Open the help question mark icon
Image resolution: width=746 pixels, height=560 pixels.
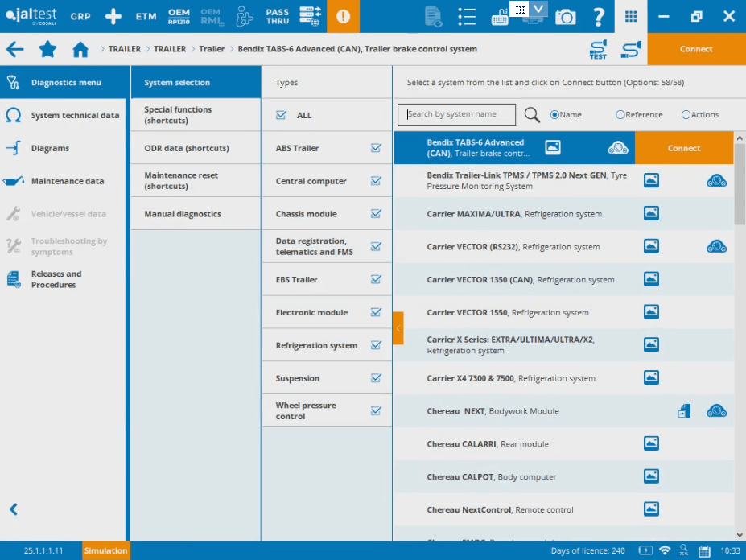[x=598, y=16]
